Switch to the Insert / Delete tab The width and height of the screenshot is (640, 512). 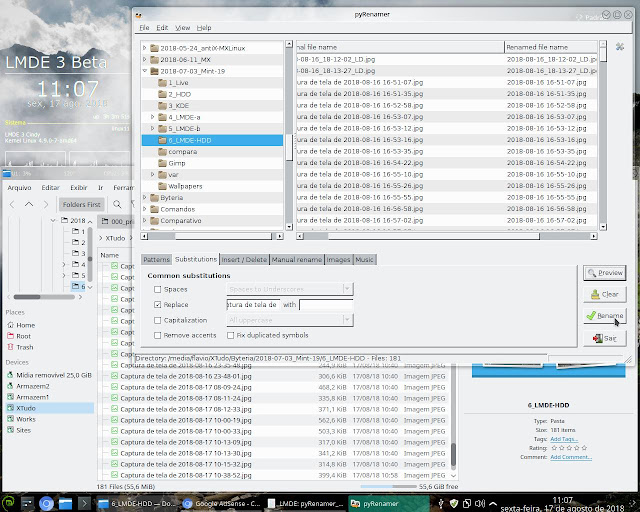coord(244,260)
